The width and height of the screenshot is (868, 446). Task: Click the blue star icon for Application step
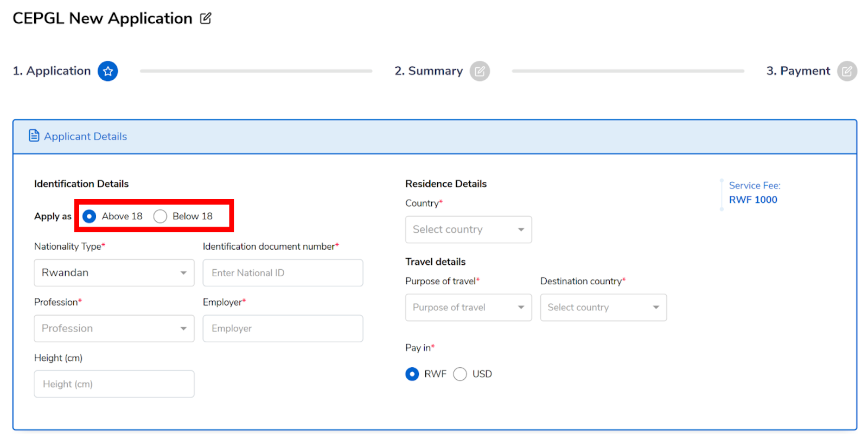[x=108, y=71]
